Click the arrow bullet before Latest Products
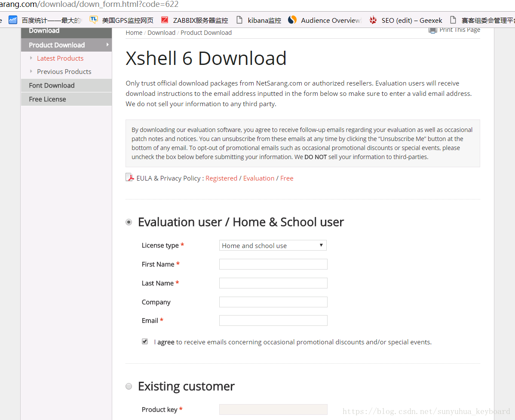Screen dimensions: 515x420 (x=31, y=58)
